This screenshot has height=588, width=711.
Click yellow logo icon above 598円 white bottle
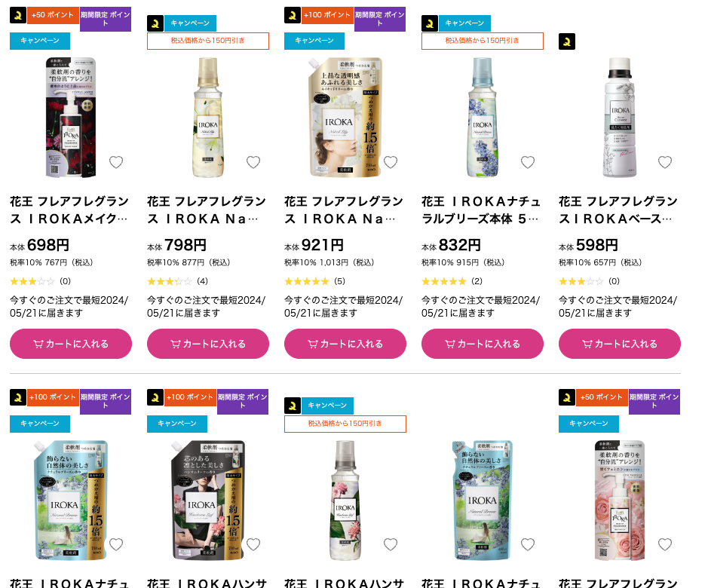pyautogui.click(x=567, y=41)
